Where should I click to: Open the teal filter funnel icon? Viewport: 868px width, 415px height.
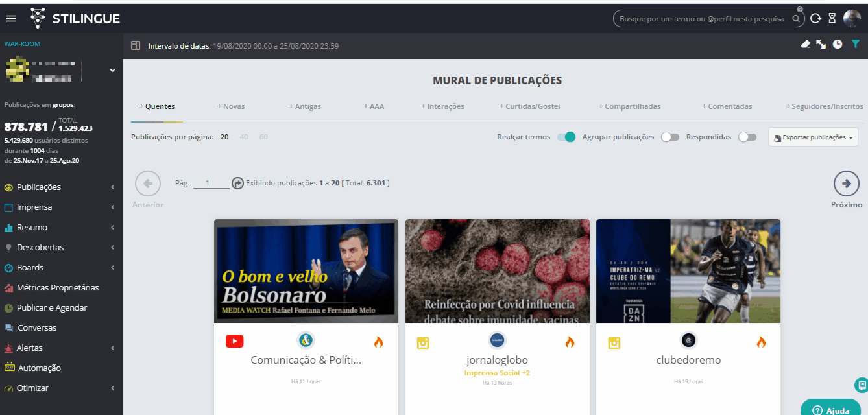click(x=856, y=44)
